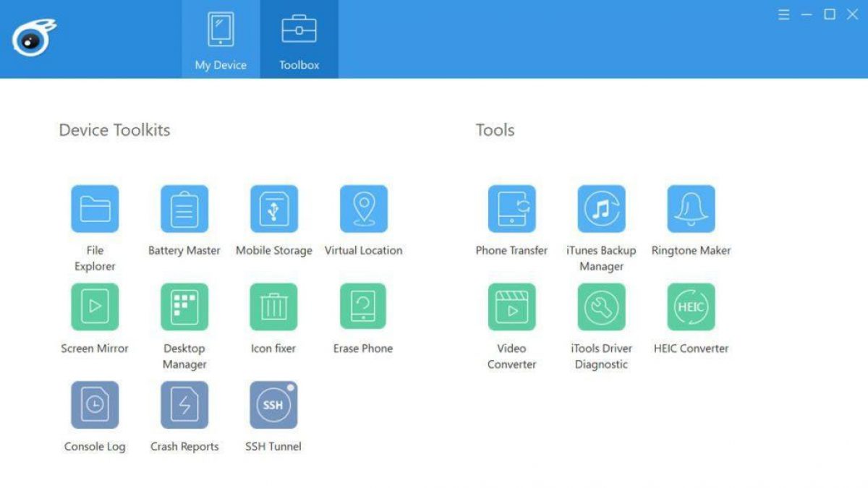The image size is (868, 488).
Task: Open iTunes Backup Manager music icon
Action: 602,209
